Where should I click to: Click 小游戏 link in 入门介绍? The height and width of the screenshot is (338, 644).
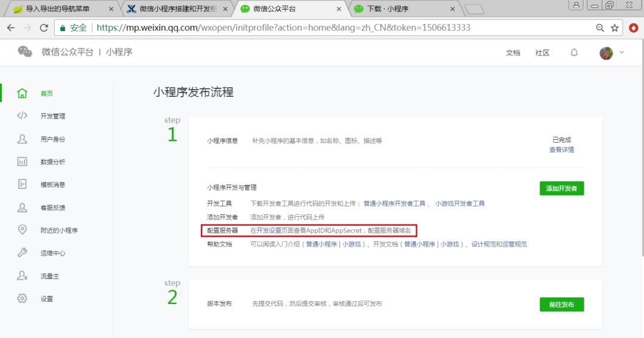tap(352, 244)
